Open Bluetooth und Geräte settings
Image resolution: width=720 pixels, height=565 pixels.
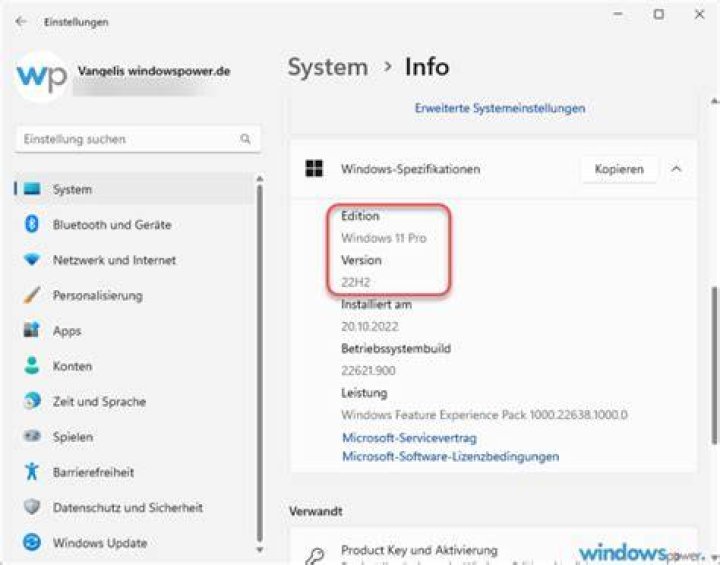(134, 224)
